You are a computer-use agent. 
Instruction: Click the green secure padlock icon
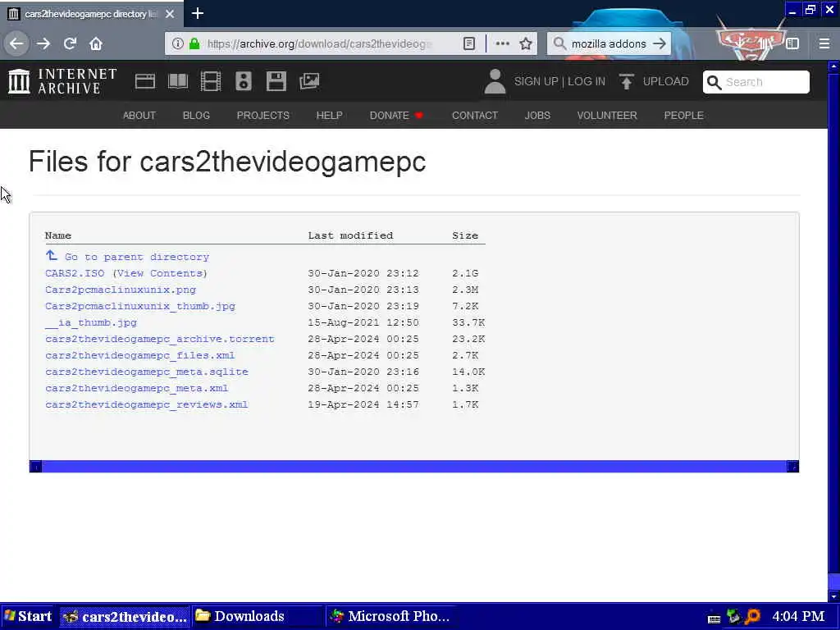[x=194, y=43]
